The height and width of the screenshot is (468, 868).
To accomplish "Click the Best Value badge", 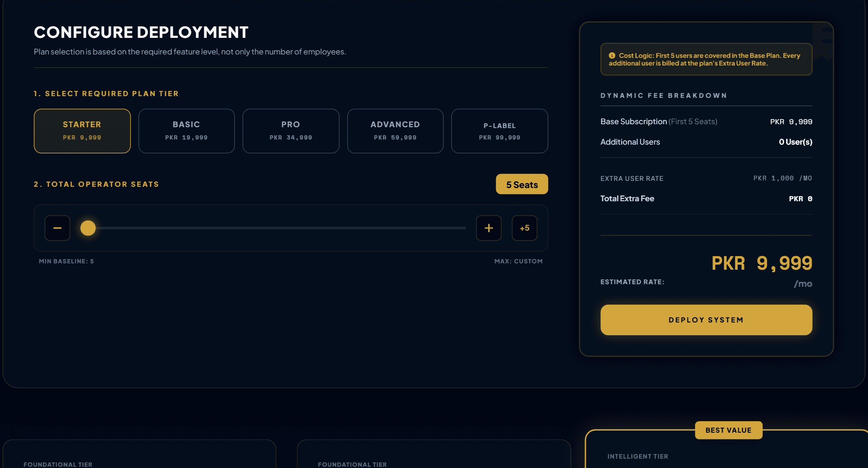I will click(728, 430).
